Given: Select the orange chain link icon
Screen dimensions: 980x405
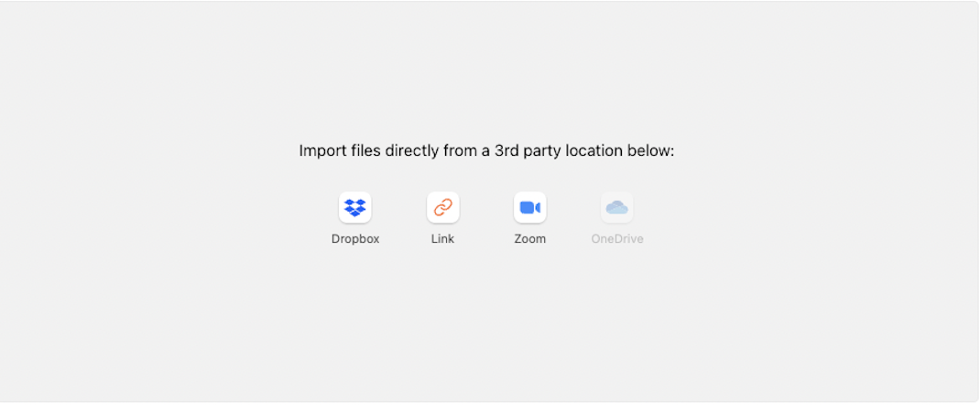Looking at the screenshot, I should click(442, 207).
